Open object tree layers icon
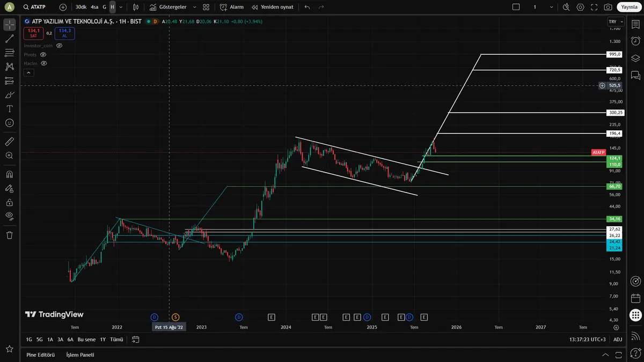The width and height of the screenshot is (644, 362). (635, 58)
